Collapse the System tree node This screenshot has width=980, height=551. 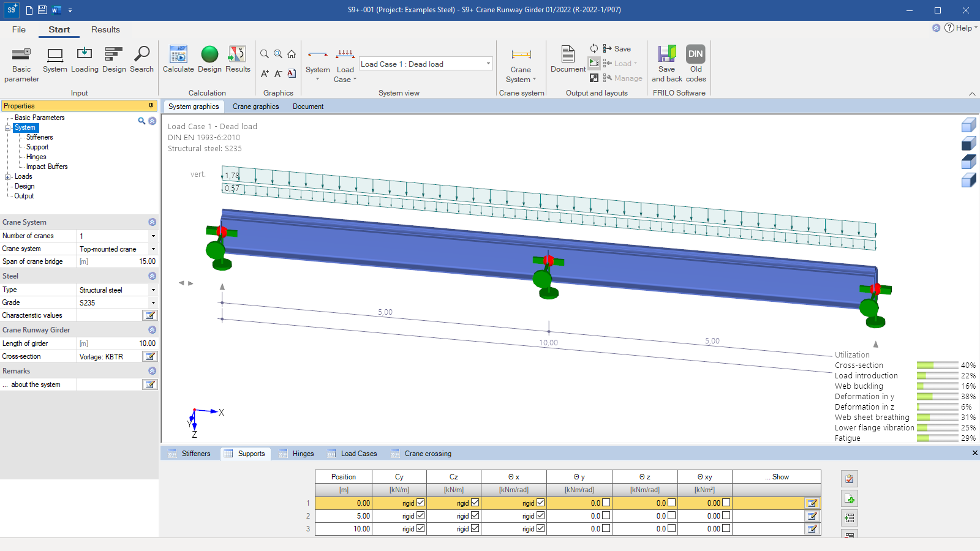[8, 128]
